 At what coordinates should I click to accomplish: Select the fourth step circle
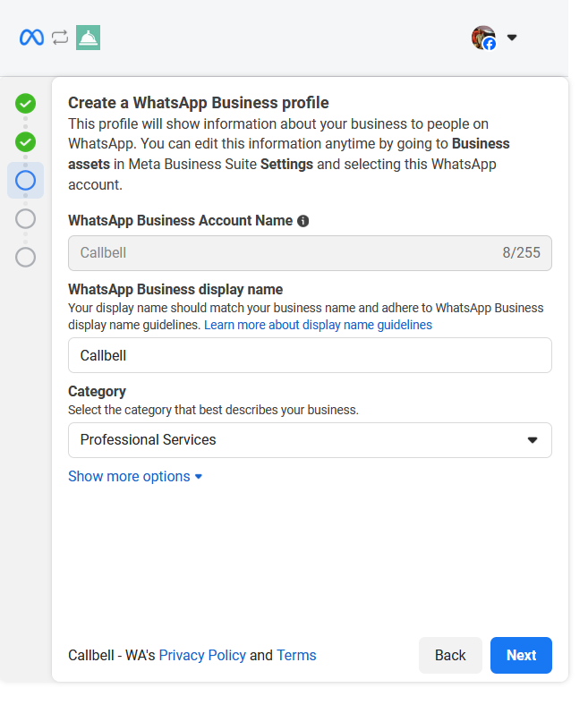coord(26,219)
